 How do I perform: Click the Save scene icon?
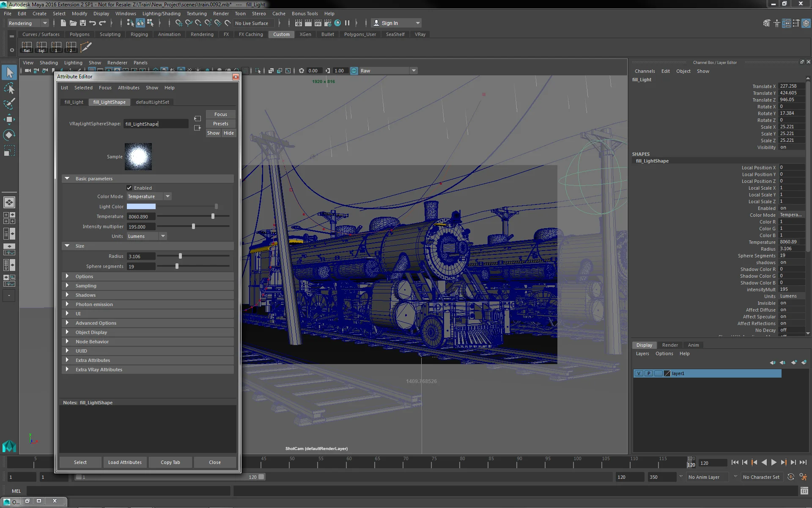(83, 23)
